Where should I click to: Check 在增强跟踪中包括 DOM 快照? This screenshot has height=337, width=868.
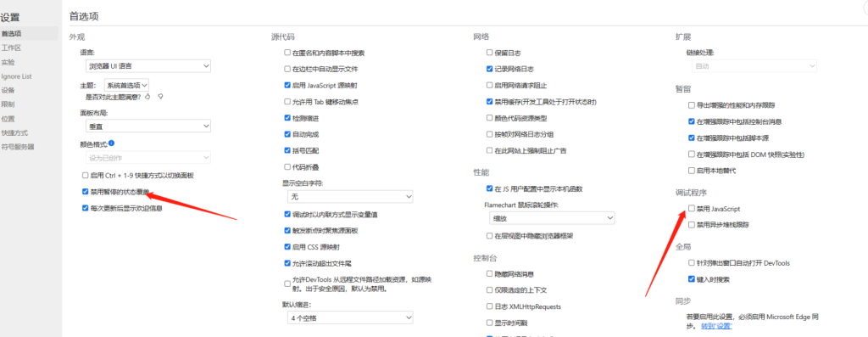click(691, 154)
